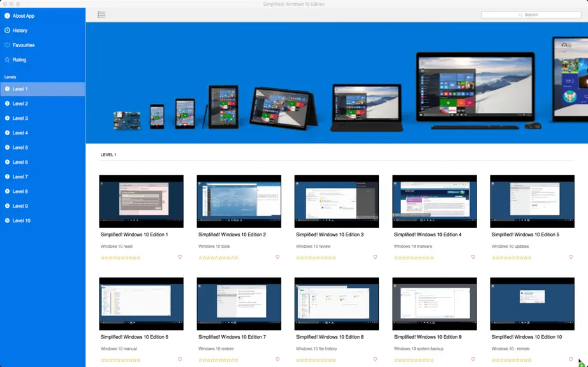Select Level 1 in the sidebar
The width and height of the screenshot is (588, 367).
click(42, 89)
